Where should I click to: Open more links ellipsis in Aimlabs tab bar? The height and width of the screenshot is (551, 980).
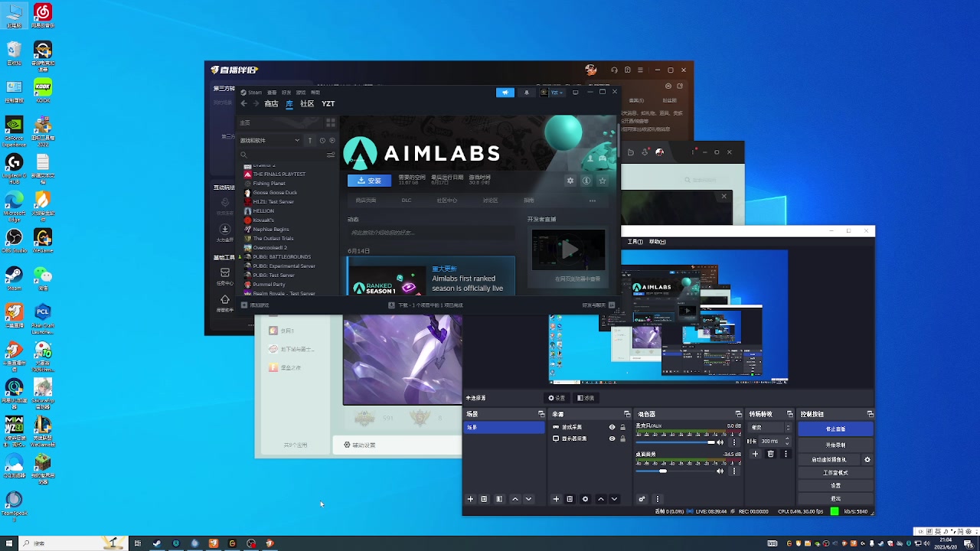click(592, 201)
